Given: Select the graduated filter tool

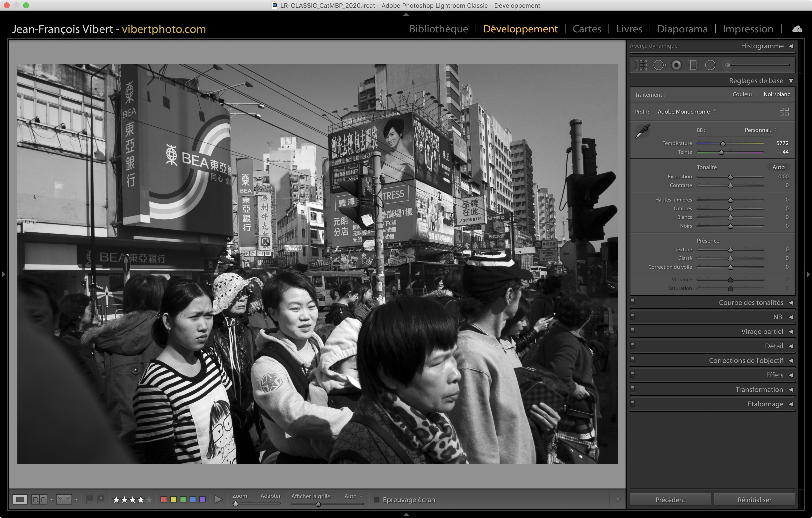Looking at the screenshot, I should pos(693,65).
